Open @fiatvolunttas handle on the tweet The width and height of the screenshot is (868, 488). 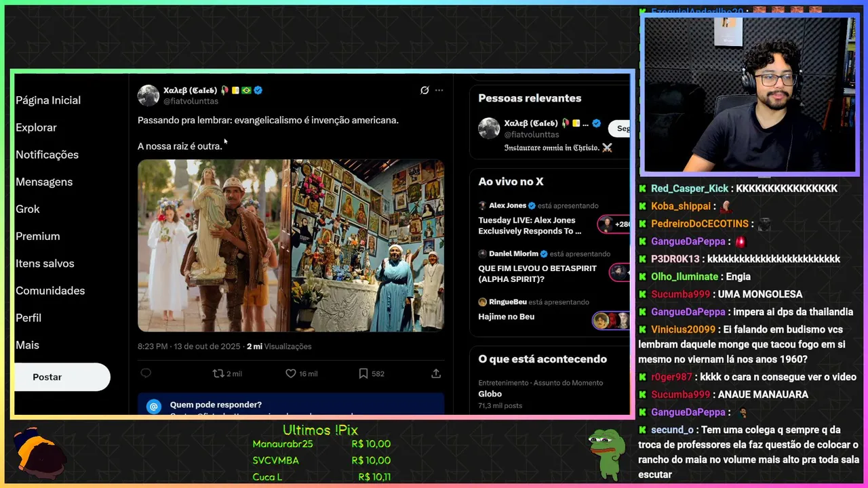click(191, 101)
